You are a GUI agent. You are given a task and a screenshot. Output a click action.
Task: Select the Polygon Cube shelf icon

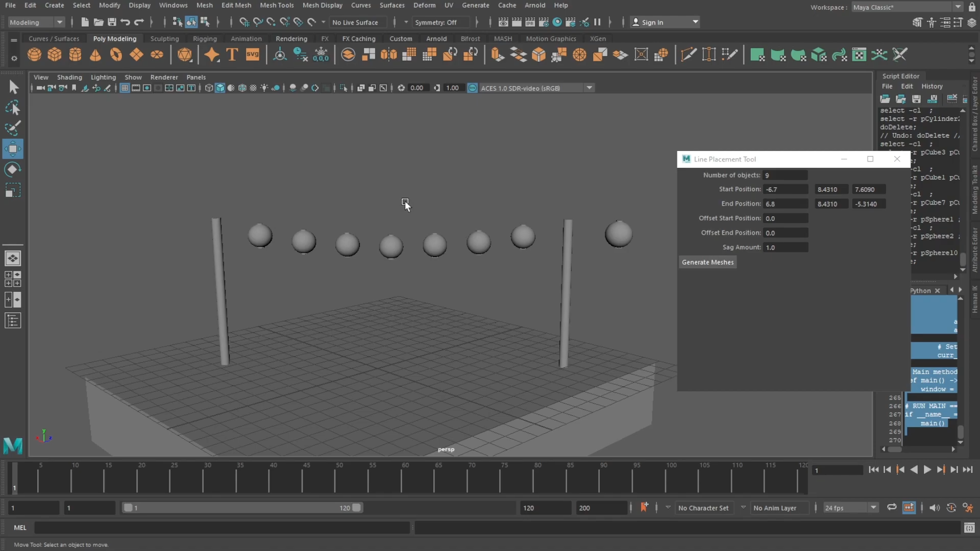55,55
